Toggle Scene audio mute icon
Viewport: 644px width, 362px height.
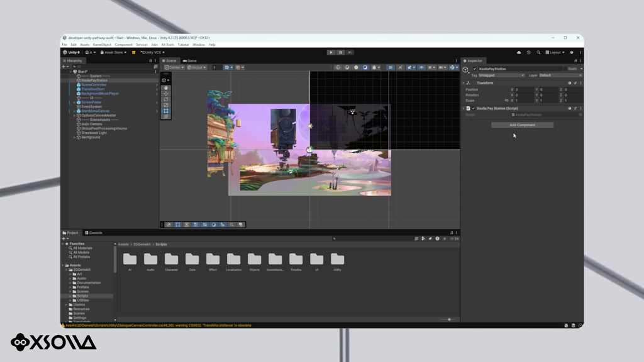tap(400, 67)
